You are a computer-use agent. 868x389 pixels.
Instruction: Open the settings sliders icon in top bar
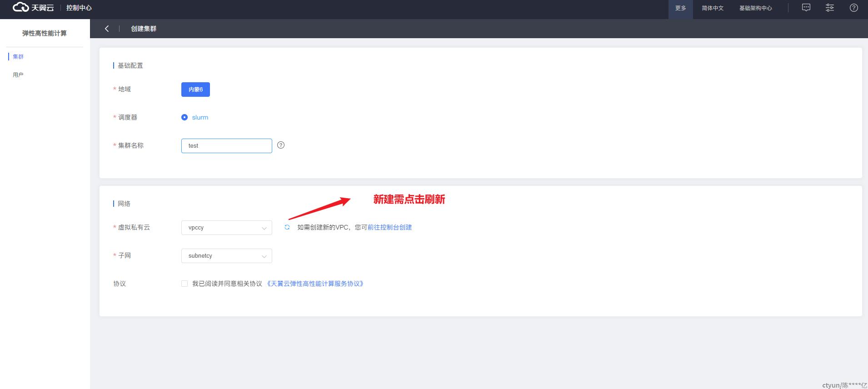[830, 8]
